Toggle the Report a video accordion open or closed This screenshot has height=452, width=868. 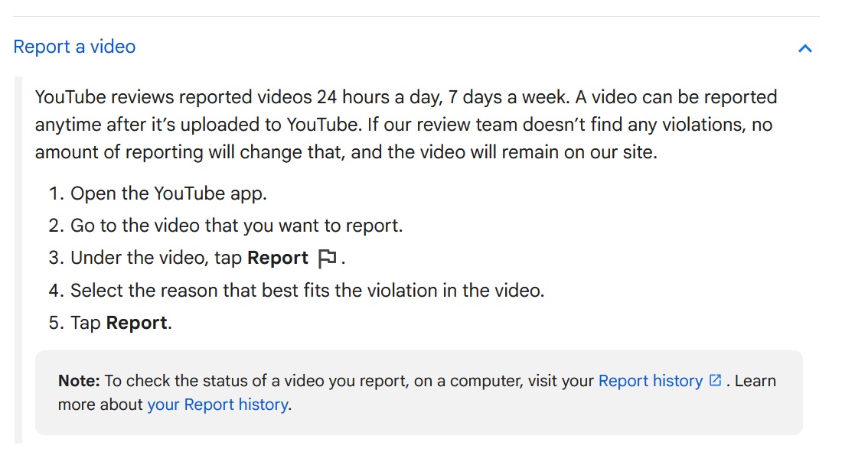pyautogui.click(x=804, y=47)
